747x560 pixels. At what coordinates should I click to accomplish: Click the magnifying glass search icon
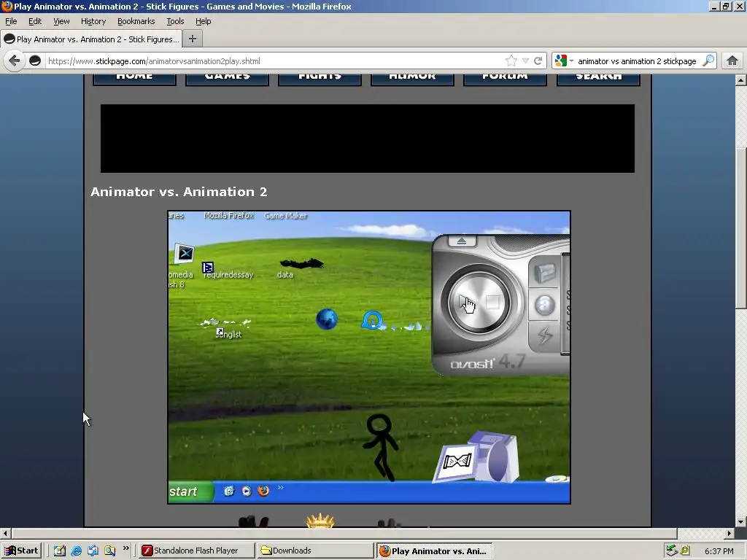[708, 61]
